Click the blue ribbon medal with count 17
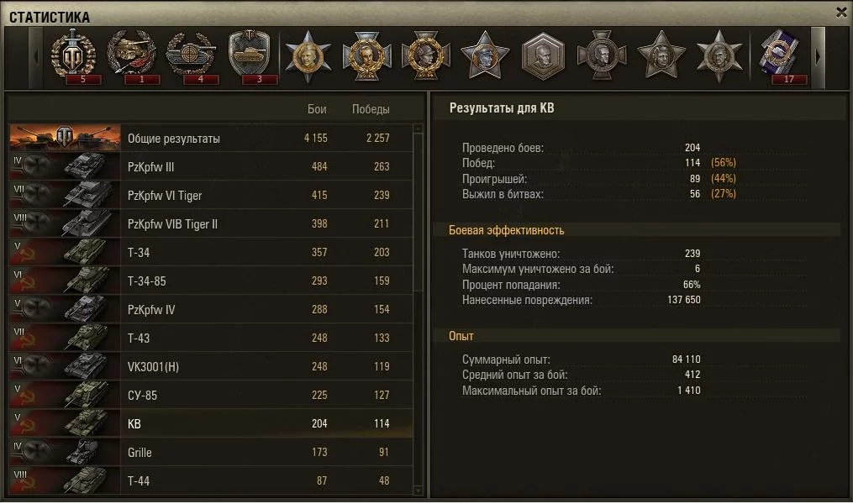853x504 pixels. click(781, 56)
